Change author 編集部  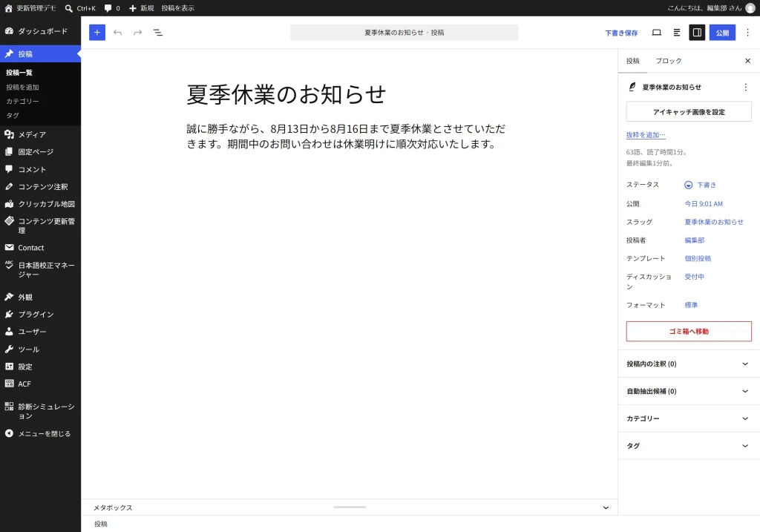(x=694, y=240)
